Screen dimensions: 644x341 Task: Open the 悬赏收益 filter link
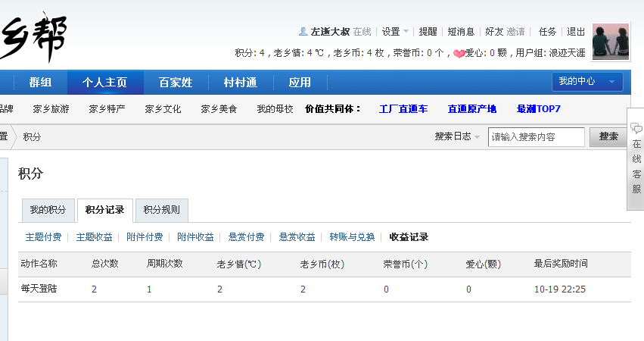[297, 237]
